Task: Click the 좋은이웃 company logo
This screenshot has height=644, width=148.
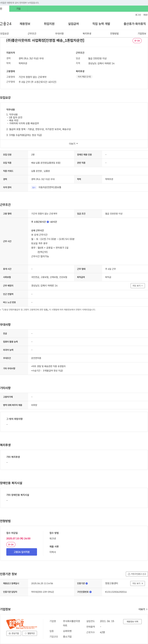Action: [21, 624]
